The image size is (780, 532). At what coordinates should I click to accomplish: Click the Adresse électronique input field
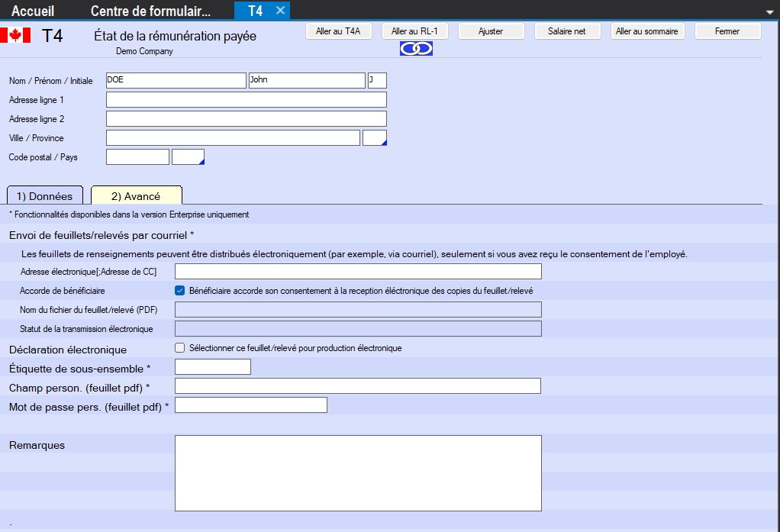358,271
